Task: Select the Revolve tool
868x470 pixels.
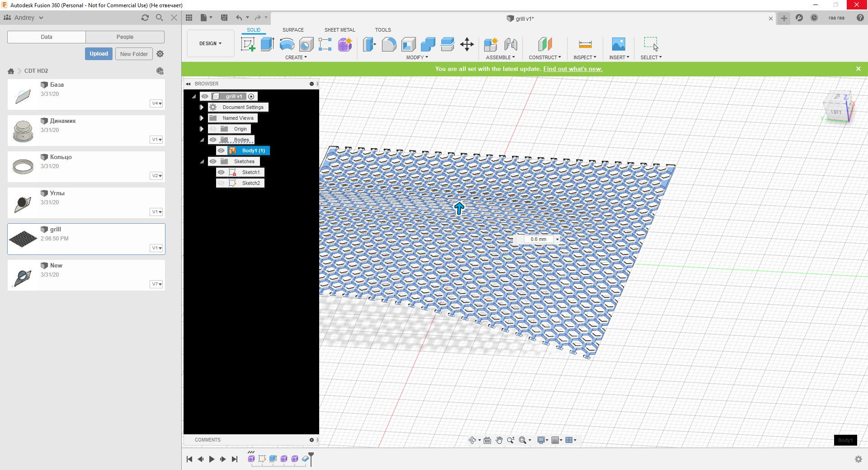Action: [x=287, y=44]
